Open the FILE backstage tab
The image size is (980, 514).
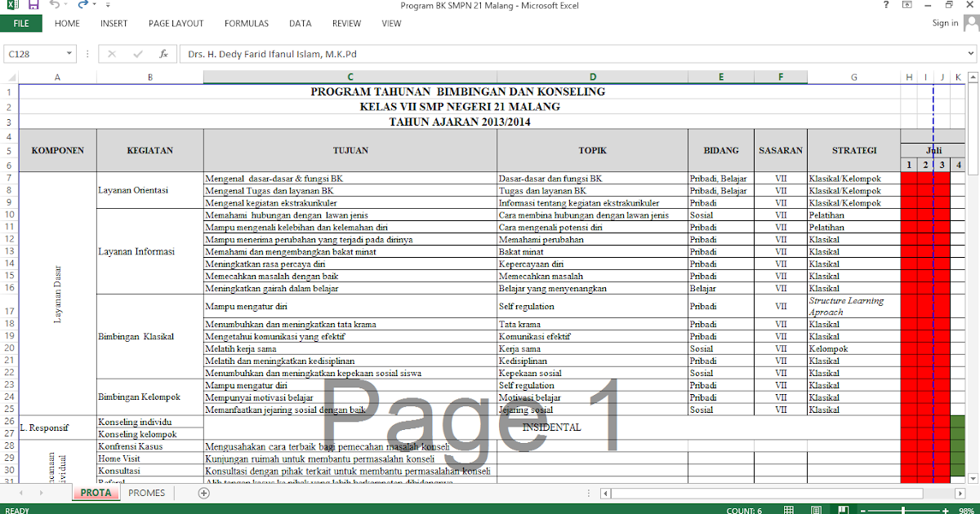coord(22,24)
